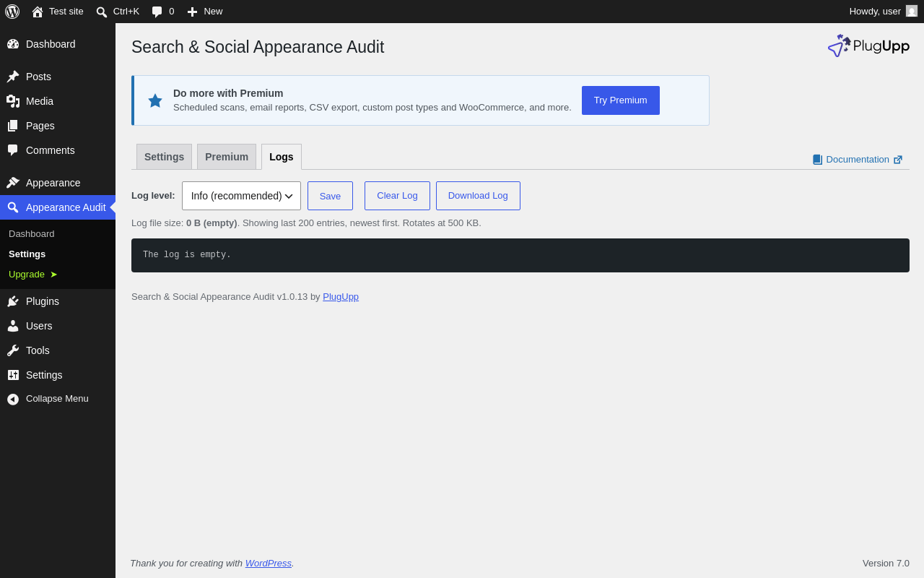924x578 pixels.
Task: Click Try Premium button
Action: pyautogui.click(x=621, y=100)
